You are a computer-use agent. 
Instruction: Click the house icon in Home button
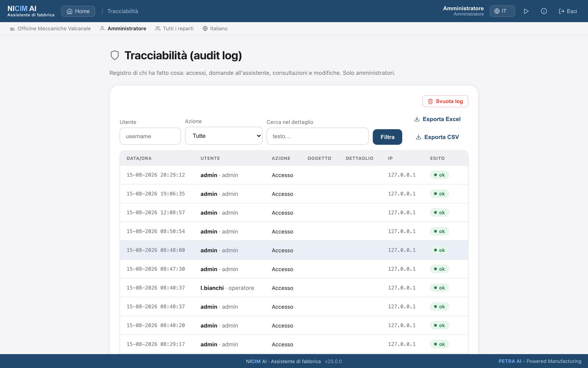point(69,11)
